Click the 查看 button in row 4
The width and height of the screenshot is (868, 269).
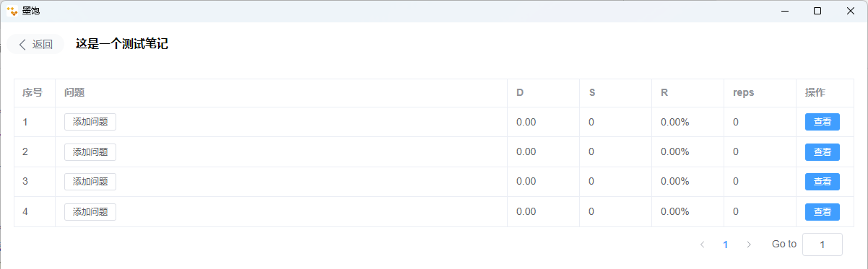click(823, 212)
